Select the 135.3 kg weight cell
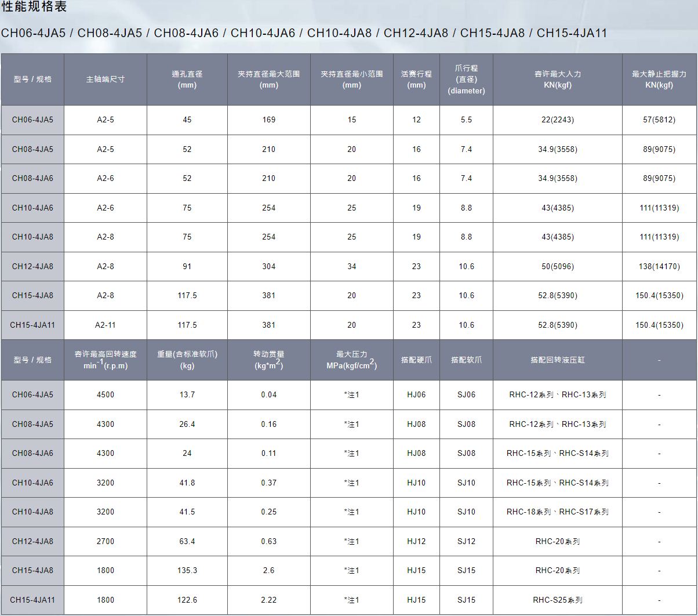The image size is (698, 616). [187, 571]
